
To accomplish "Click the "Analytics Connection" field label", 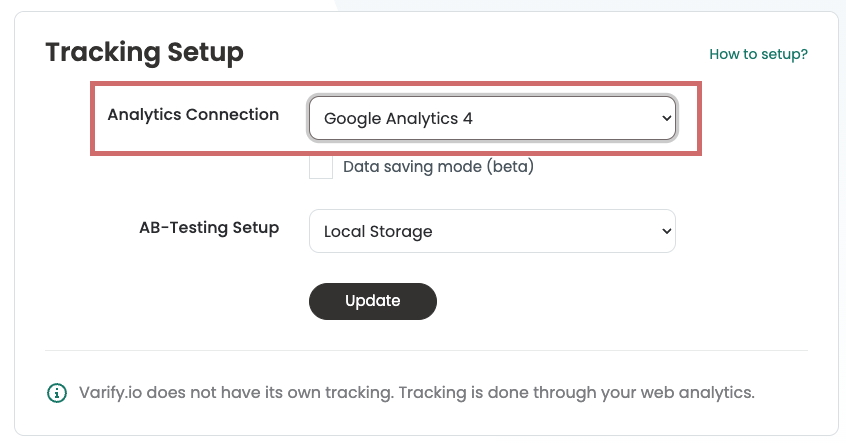I will [x=193, y=114].
